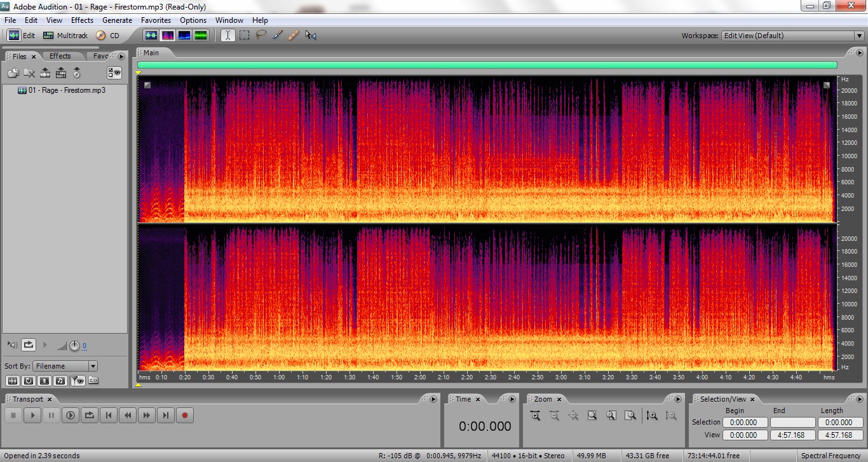868x462 pixels.
Task: Select the Lasso Selection tool
Action: click(x=261, y=36)
